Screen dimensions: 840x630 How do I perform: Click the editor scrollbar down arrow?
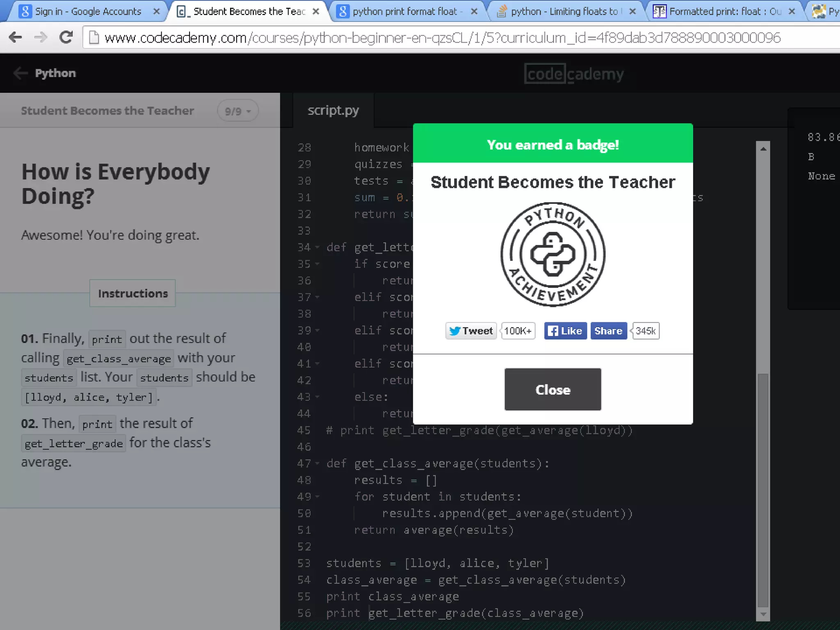(763, 614)
